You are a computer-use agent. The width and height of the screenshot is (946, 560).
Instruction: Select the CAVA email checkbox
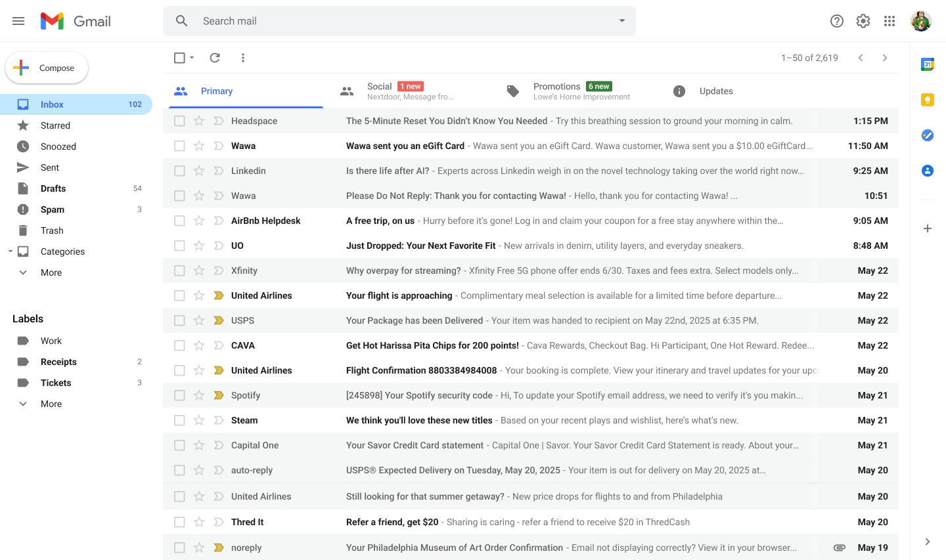(179, 345)
